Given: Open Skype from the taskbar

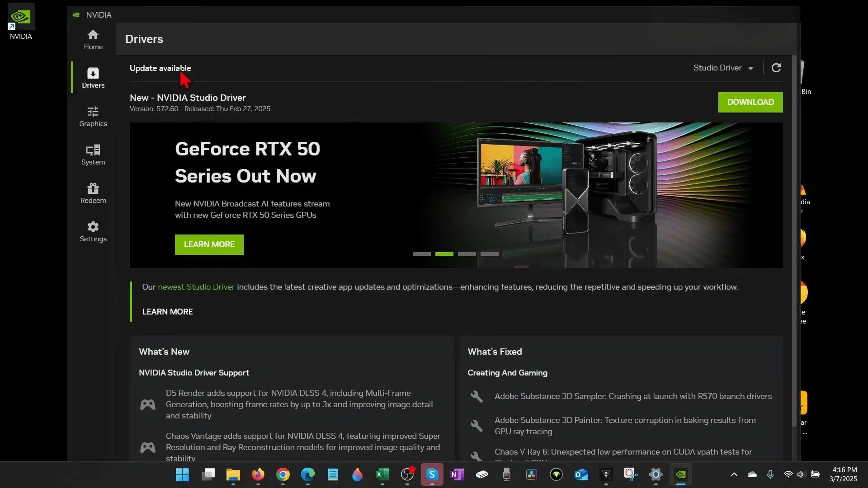Looking at the screenshot, I should 432,474.
